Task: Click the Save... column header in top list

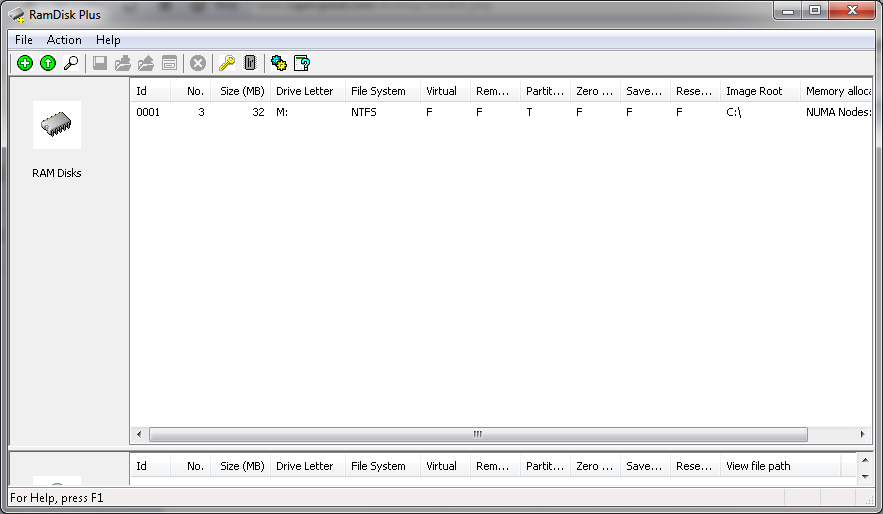Action: (645, 91)
